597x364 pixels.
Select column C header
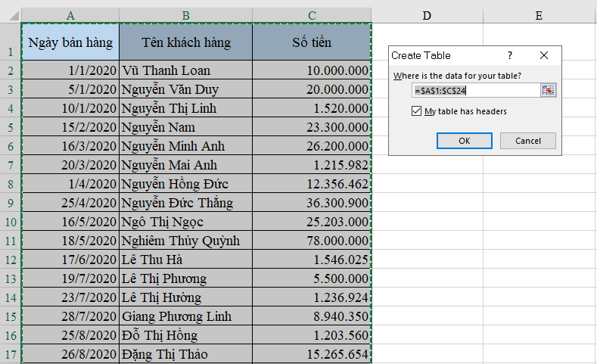(x=312, y=14)
